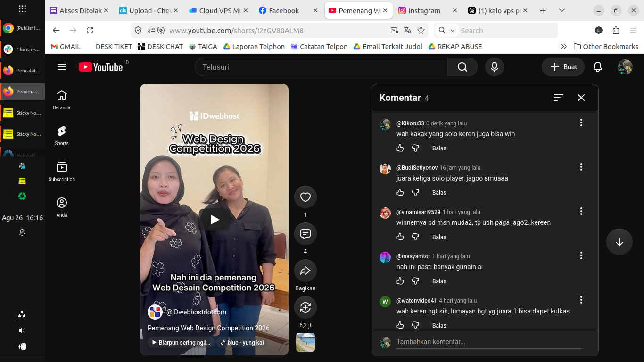Reload the current page
Viewport: 644px width, 362px height.
click(90, 30)
